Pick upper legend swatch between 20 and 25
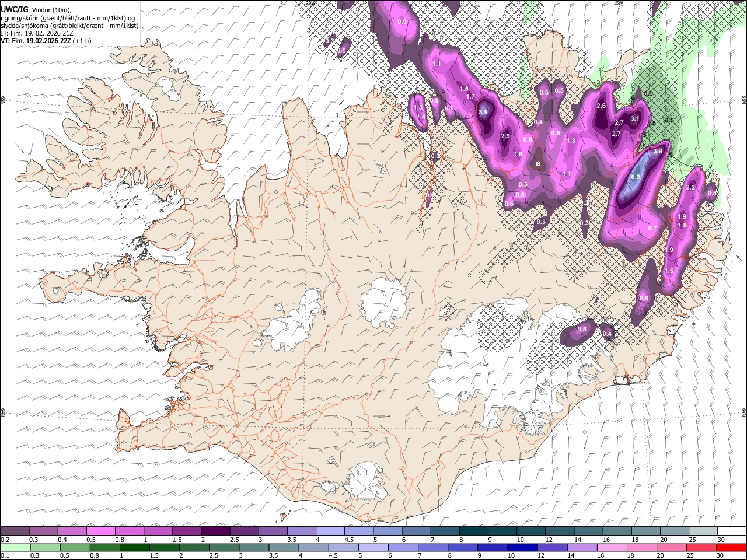 pos(675,531)
